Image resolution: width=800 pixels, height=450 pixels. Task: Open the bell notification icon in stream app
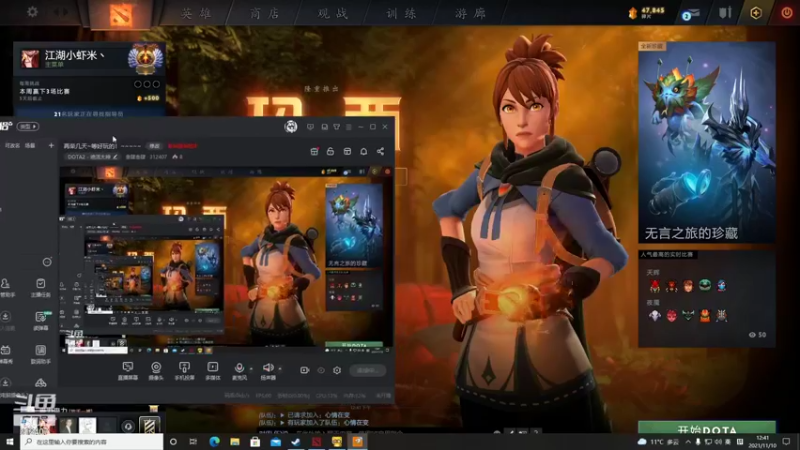tap(364, 152)
